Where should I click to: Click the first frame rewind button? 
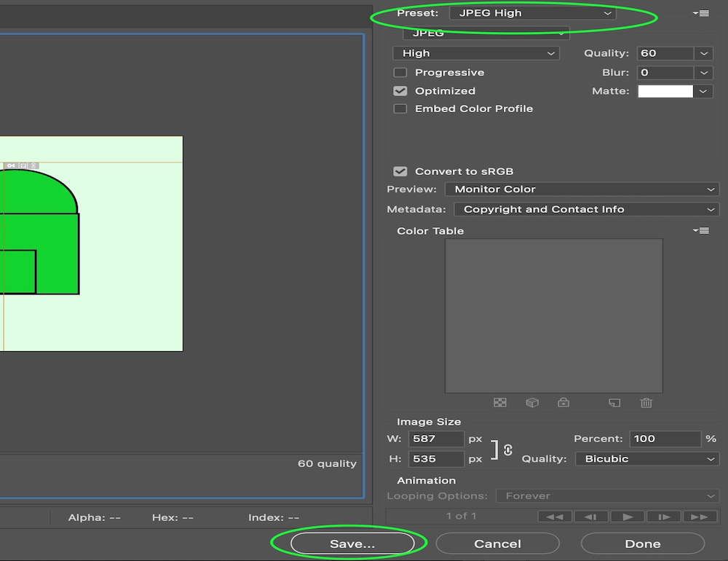(x=555, y=517)
